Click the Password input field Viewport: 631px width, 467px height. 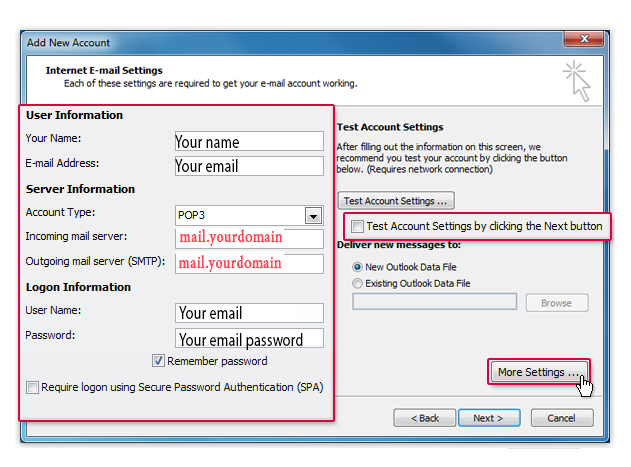pos(249,338)
